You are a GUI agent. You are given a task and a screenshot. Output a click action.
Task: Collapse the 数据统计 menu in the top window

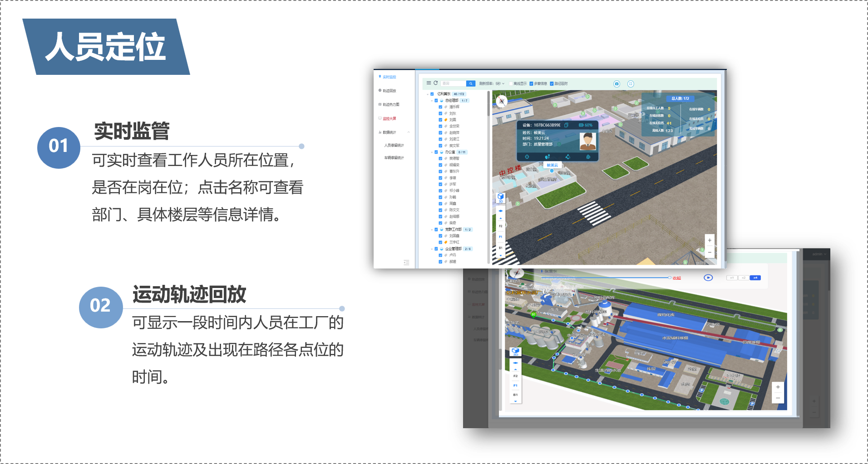click(x=409, y=132)
